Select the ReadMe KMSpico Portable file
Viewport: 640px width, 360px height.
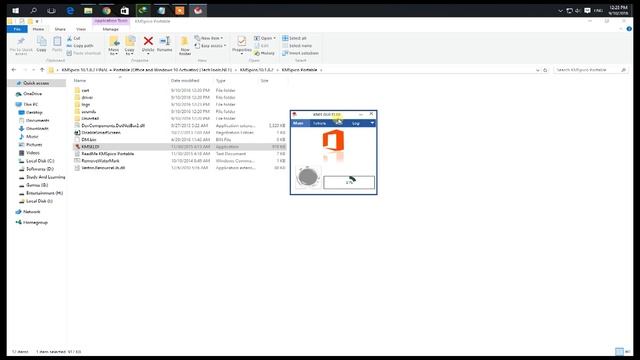click(x=107, y=154)
